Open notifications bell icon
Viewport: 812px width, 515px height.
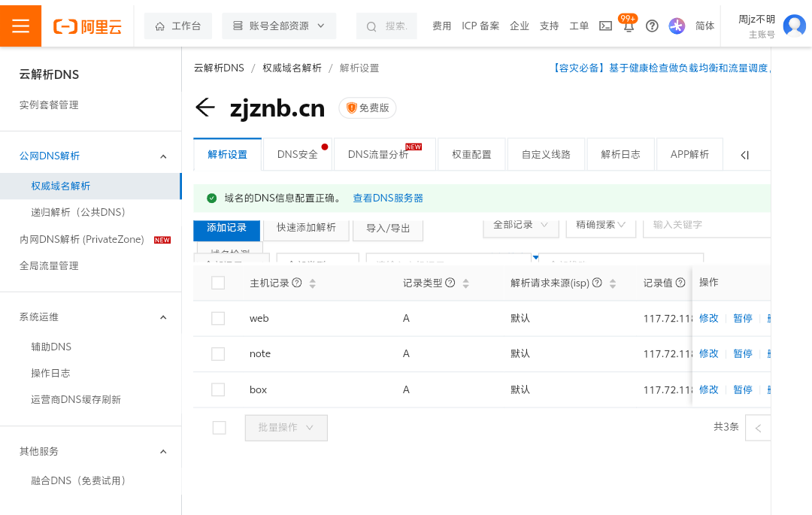click(629, 26)
